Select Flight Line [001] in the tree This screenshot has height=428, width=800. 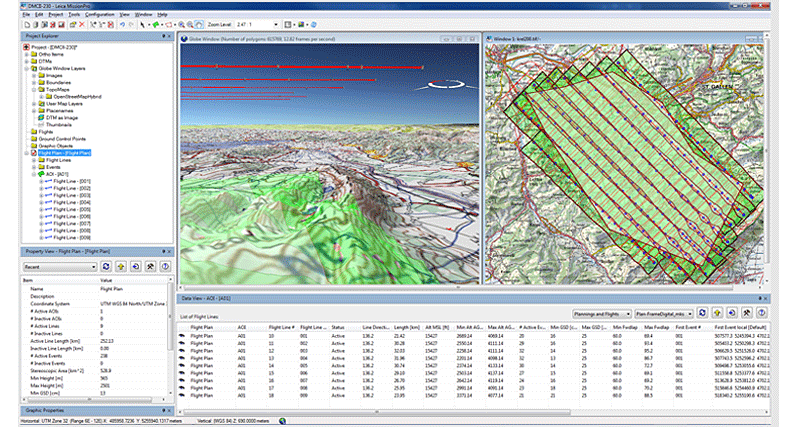tap(74, 181)
